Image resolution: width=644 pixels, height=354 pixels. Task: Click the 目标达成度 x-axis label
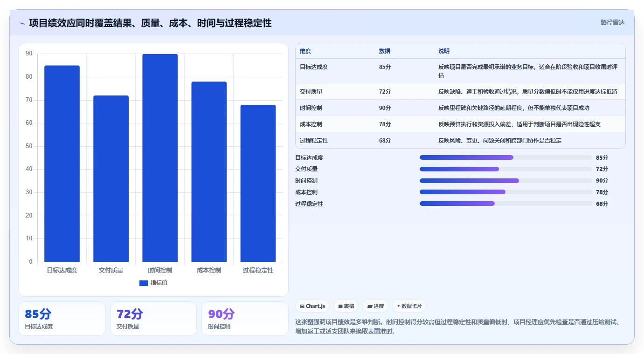62,270
